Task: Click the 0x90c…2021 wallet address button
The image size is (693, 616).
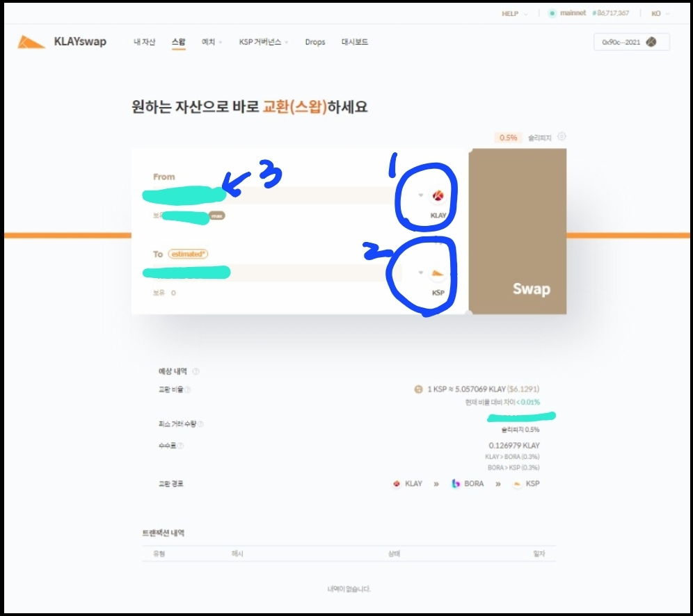Action: (632, 42)
